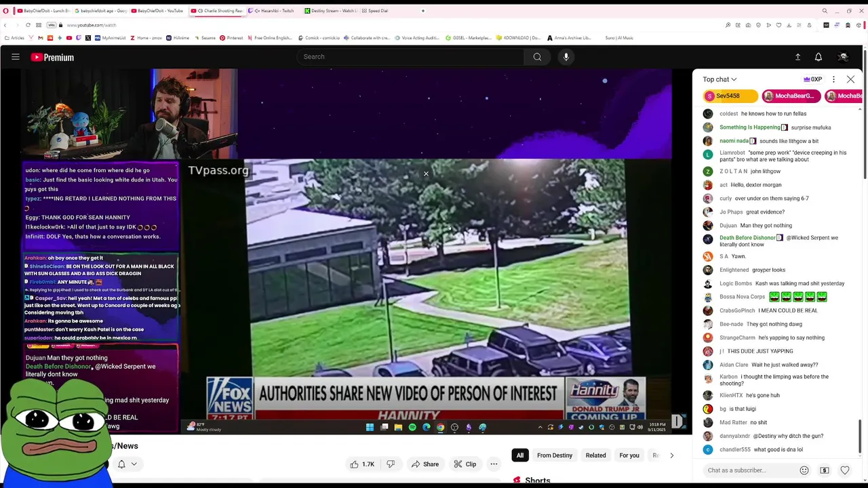Like the video with thumbs up
Viewport: 868px width, 488px height.
click(x=363, y=464)
